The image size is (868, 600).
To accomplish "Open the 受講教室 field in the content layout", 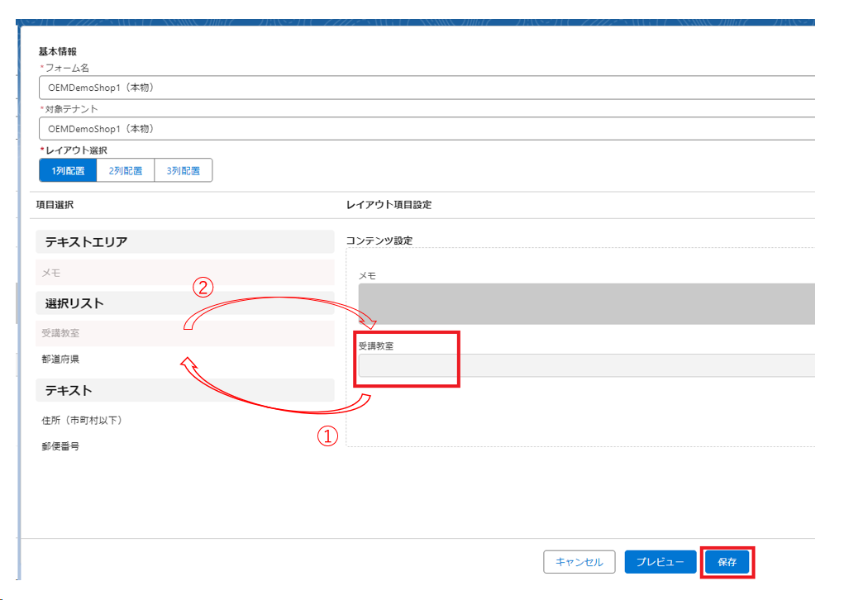I will coord(586,365).
